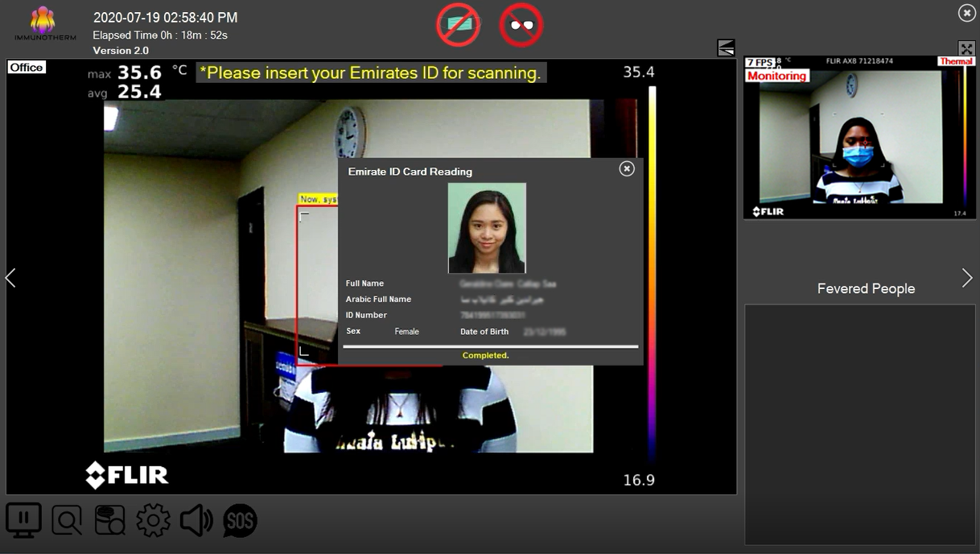This screenshot has width=980, height=554.
Task: Click the Immunotherm logo
Action: [x=44, y=24]
